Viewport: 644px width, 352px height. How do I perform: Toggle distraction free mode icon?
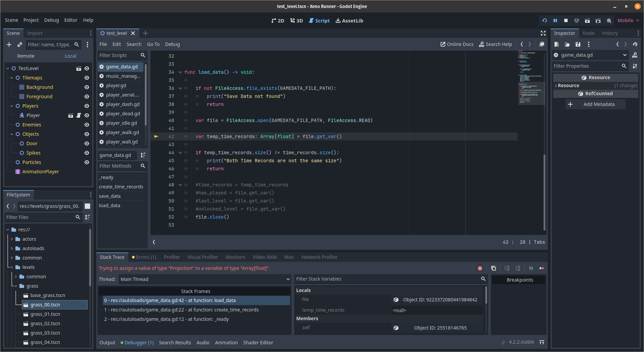point(543,33)
